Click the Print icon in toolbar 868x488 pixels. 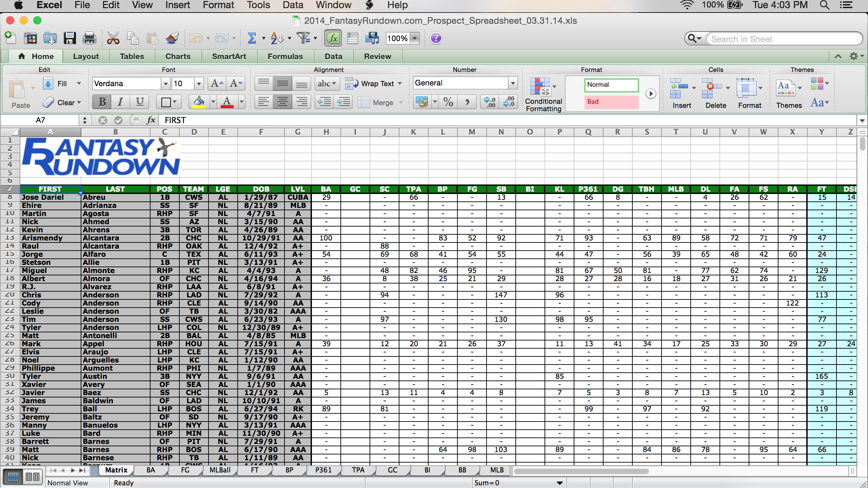click(90, 38)
